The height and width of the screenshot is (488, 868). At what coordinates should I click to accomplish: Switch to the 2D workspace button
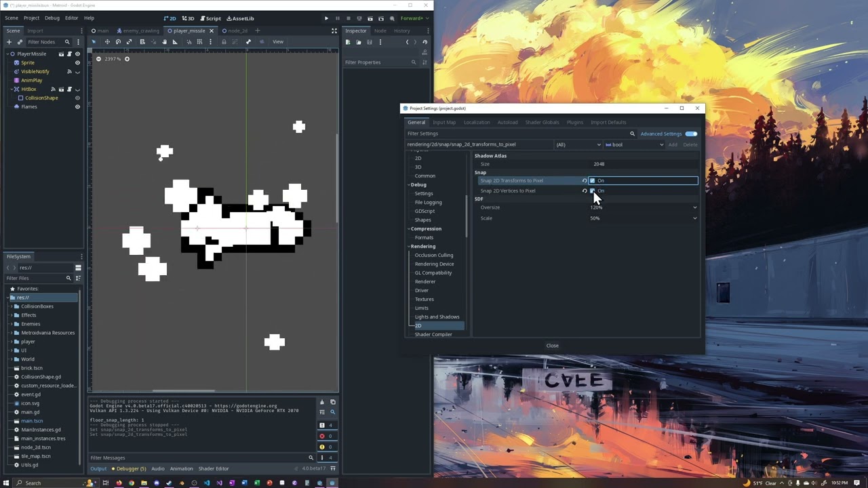(170, 18)
